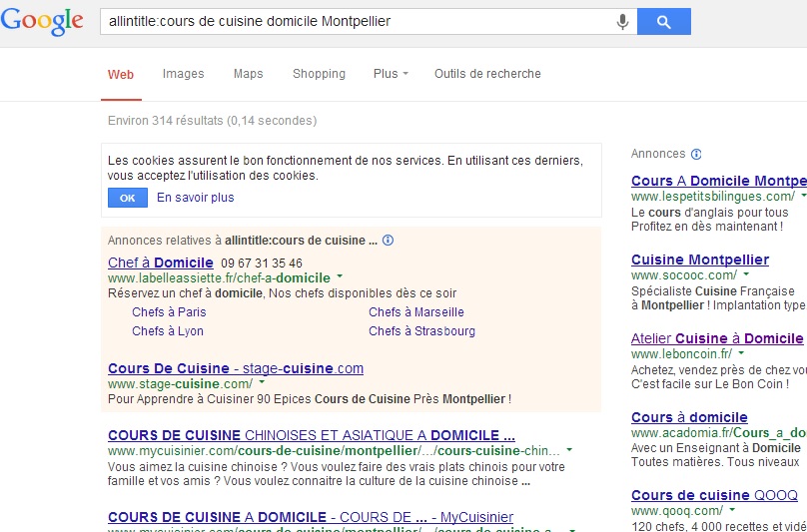This screenshot has height=532, width=807.
Task: Open Cours à domicile acadomia ad
Action: click(x=690, y=417)
